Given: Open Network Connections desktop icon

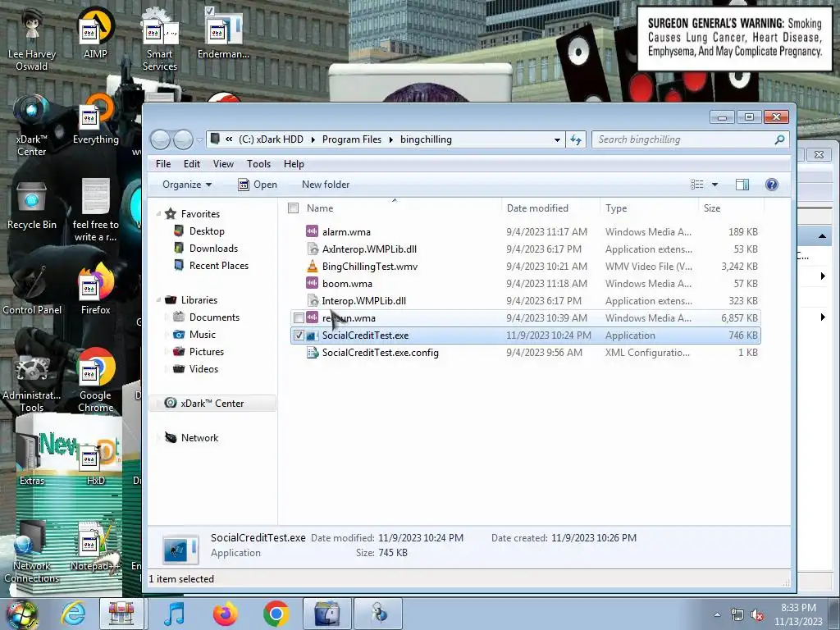Looking at the screenshot, I should (32, 552).
